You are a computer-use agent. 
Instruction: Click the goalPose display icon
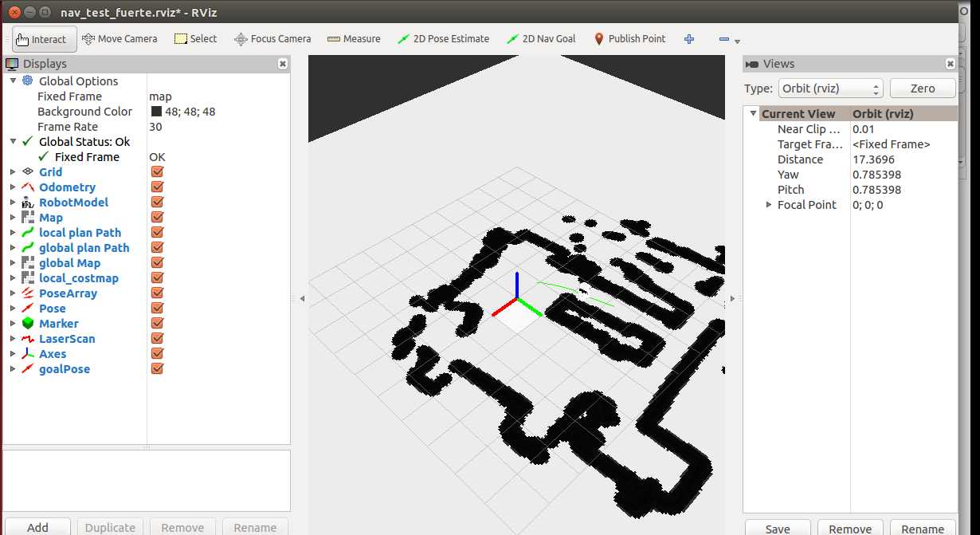(27, 369)
